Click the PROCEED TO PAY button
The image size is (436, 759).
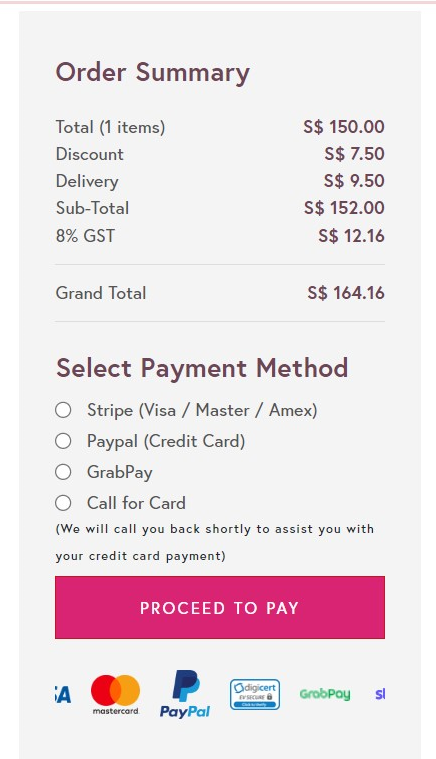pos(220,607)
